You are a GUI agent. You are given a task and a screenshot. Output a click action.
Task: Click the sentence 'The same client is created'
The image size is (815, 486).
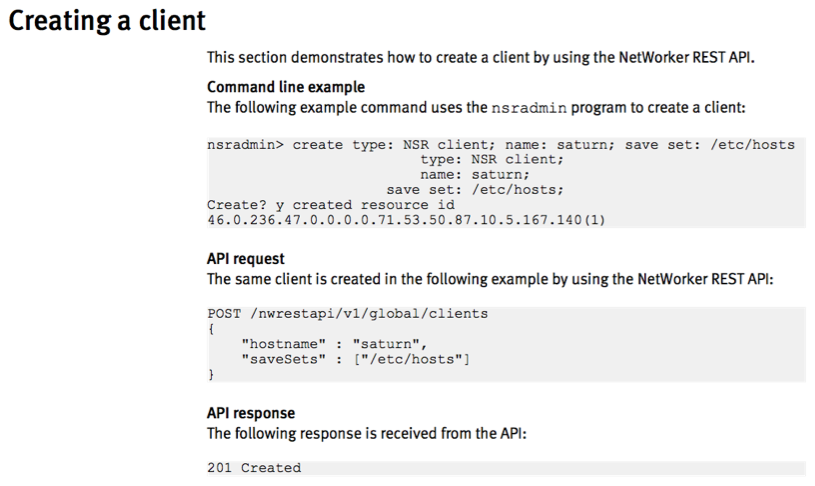click(490, 279)
